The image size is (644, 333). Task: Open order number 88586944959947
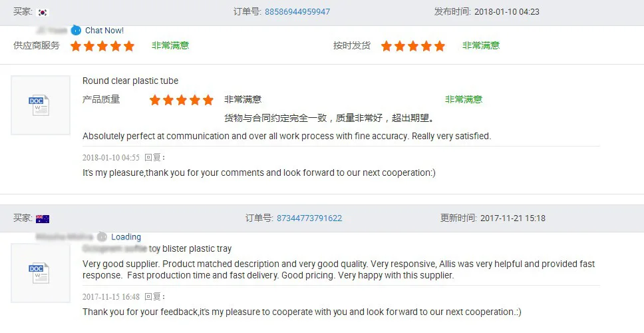(x=297, y=12)
